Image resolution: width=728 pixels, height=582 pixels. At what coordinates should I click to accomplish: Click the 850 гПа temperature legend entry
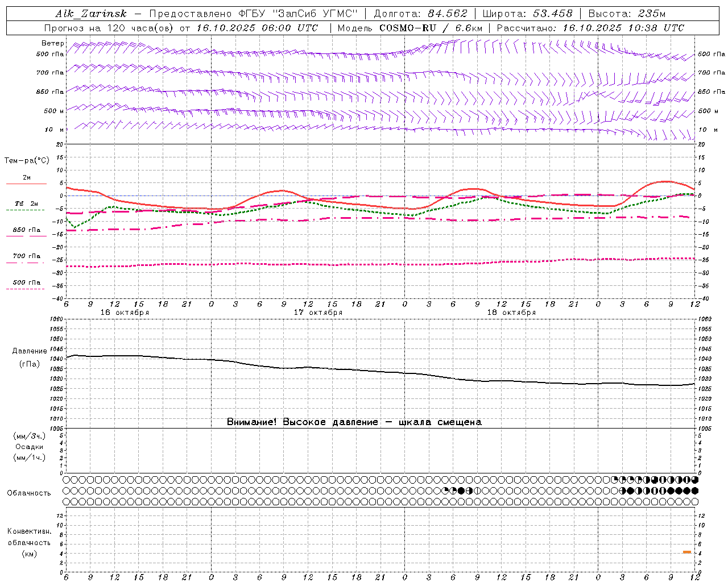pyautogui.click(x=27, y=230)
